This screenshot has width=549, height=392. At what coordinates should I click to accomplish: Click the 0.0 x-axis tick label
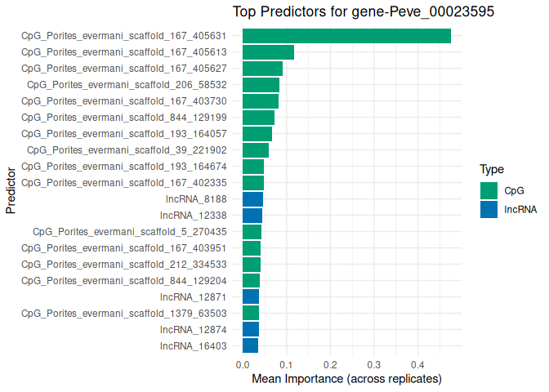243,364
